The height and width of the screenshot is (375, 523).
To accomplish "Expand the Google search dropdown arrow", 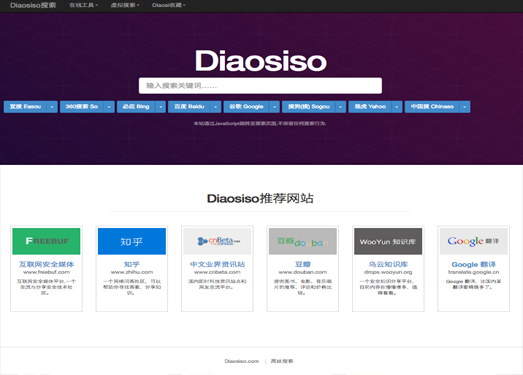I will (275, 107).
